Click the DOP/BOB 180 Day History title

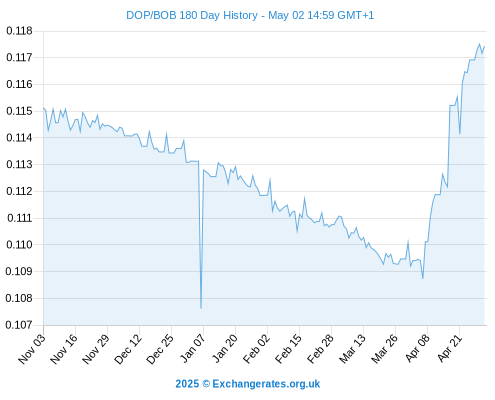pos(250,15)
